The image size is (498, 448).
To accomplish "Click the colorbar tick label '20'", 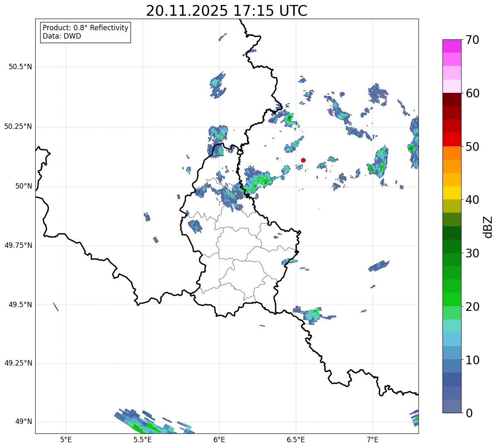I will point(472,307).
